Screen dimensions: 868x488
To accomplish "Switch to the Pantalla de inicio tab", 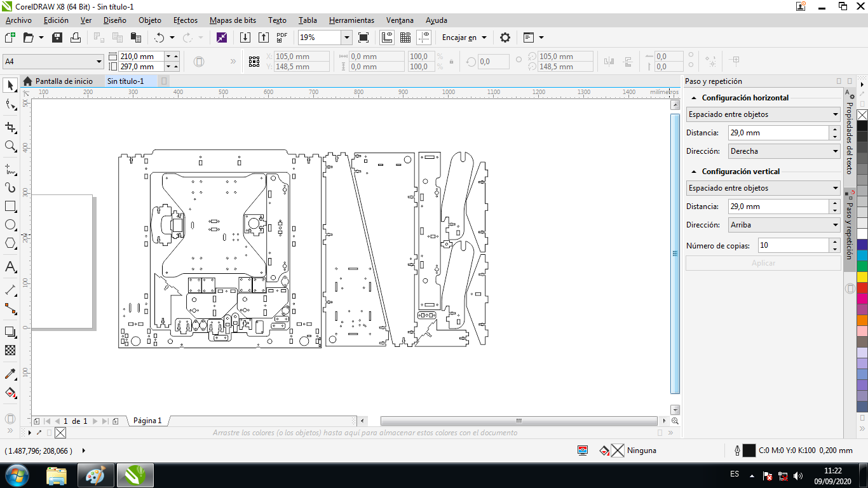I will coord(64,81).
